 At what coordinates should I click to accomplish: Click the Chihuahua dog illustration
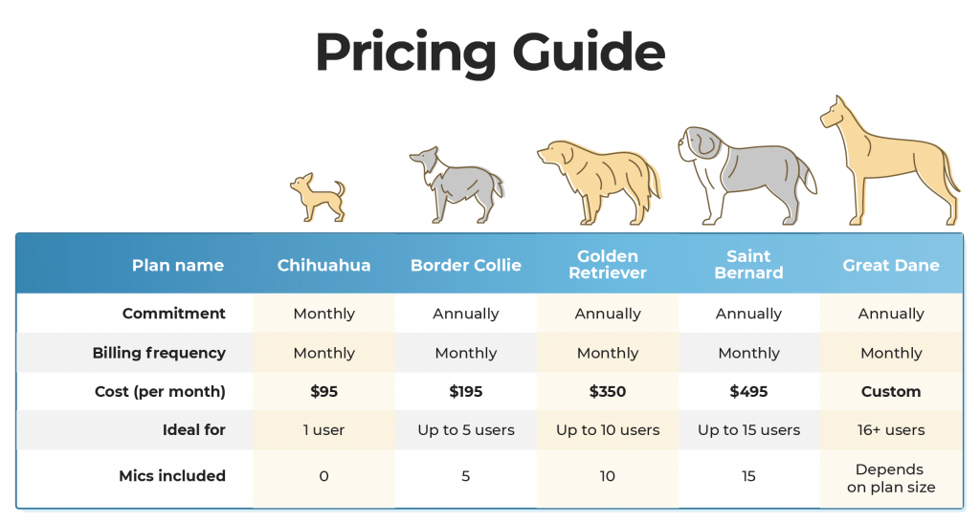(318, 197)
